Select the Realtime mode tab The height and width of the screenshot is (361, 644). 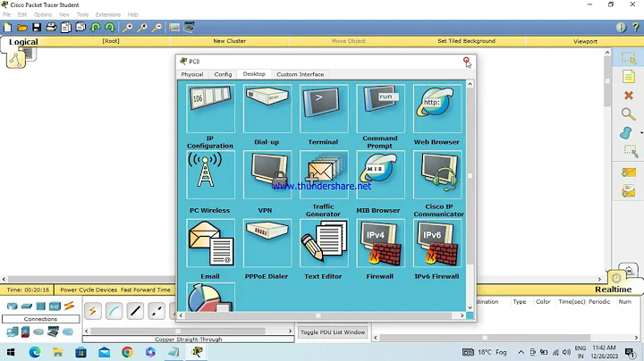614,290
